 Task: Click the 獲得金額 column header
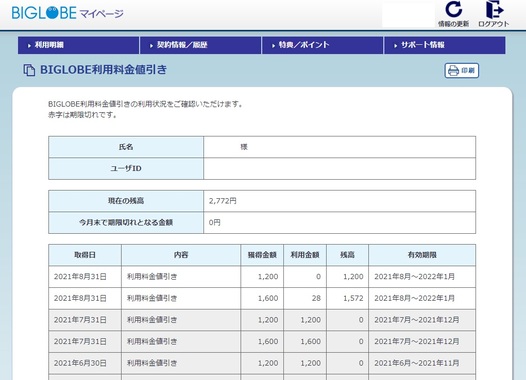tap(262, 255)
